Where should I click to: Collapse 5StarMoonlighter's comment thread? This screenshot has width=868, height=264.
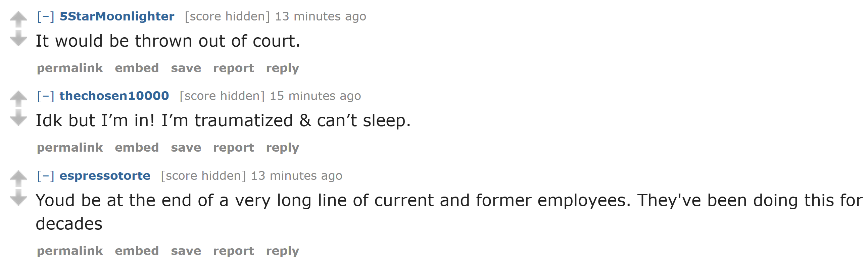[x=46, y=16]
